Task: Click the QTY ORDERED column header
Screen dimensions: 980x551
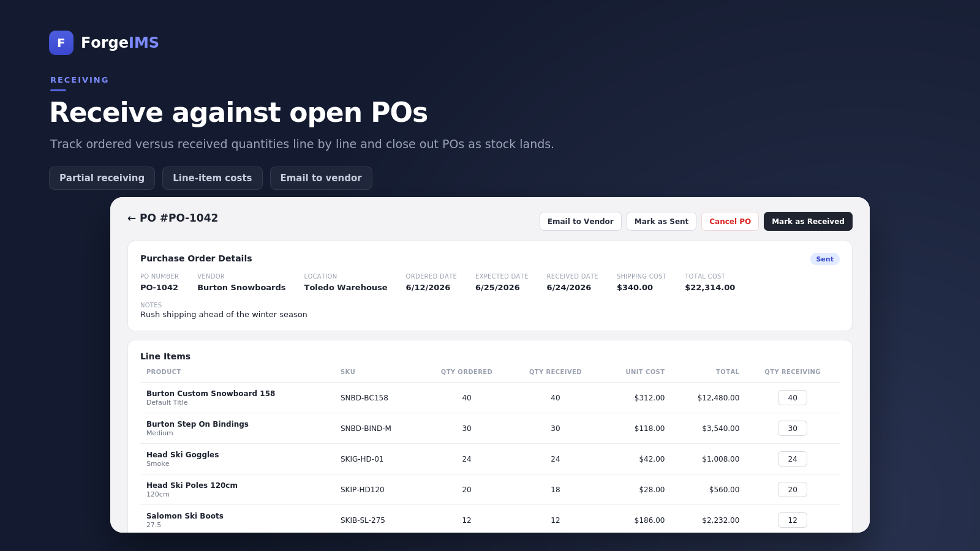Action: [467, 372]
